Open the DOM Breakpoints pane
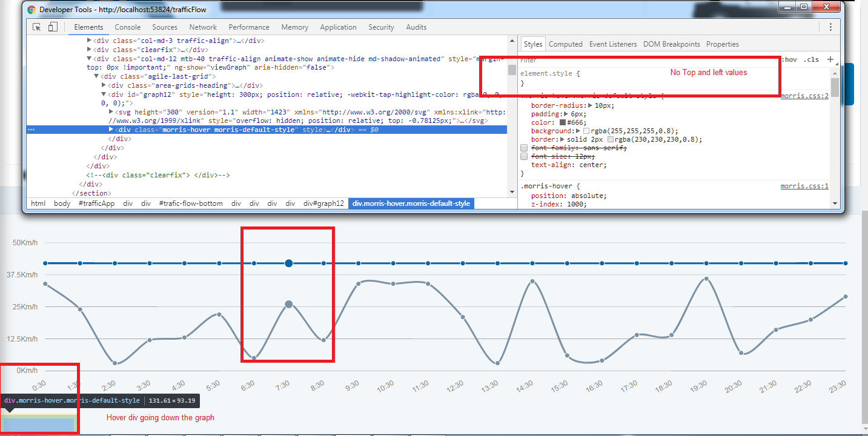Screen dimensions: 868x436 [672, 44]
